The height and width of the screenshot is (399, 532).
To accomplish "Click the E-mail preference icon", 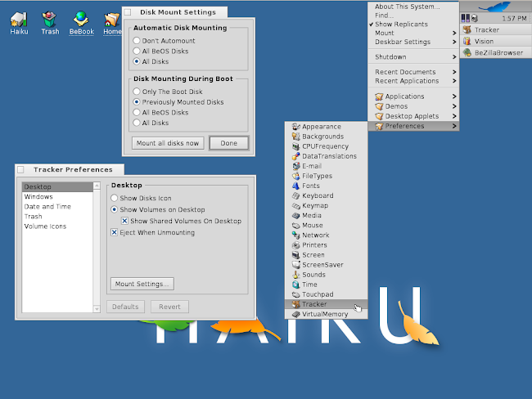I will pyautogui.click(x=295, y=166).
